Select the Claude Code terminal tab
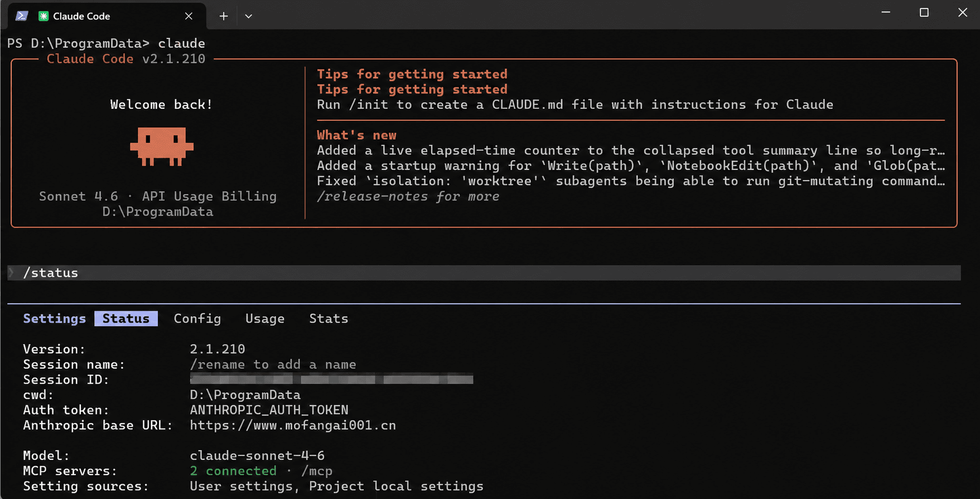 click(x=107, y=16)
